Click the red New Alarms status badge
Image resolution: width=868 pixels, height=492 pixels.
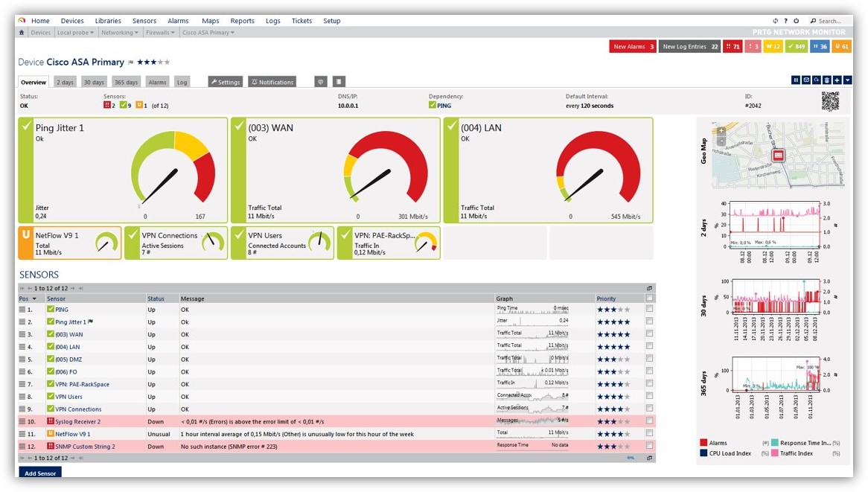pyautogui.click(x=632, y=47)
